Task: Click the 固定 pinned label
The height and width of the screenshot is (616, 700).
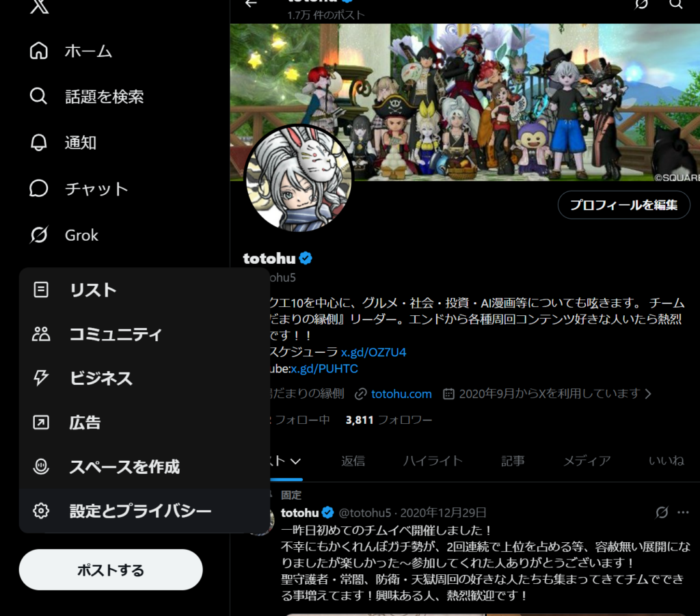Action: pyautogui.click(x=291, y=495)
